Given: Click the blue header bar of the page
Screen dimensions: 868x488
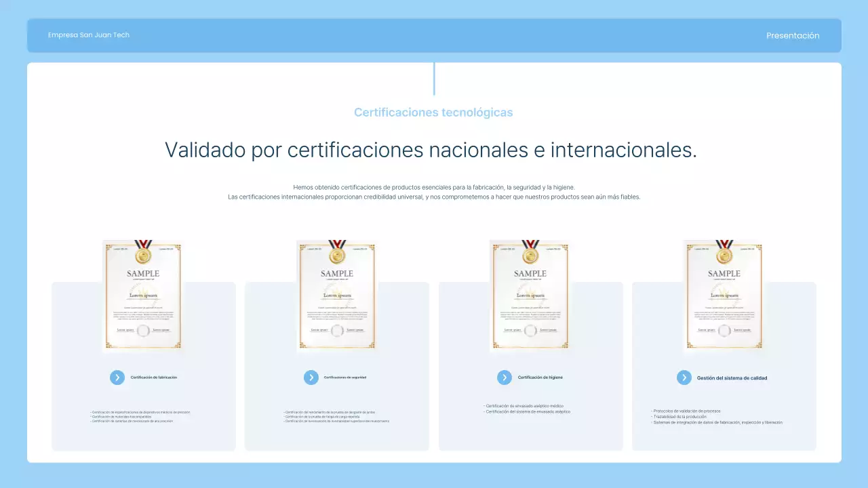Looking at the screenshot, I should [433, 35].
